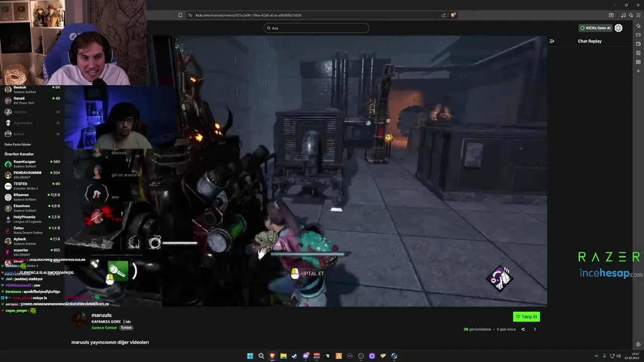Expand Daha Fazla Göster in sidebar

[18, 144]
